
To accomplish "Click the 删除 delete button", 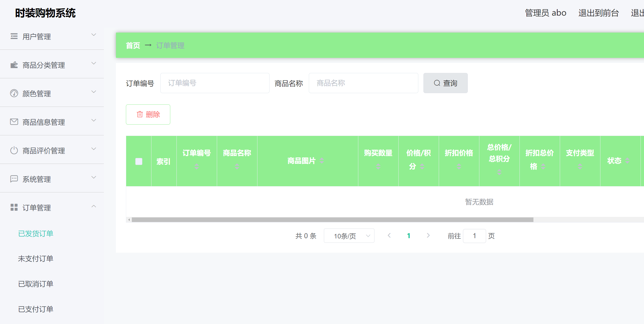I will [x=148, y=114].
